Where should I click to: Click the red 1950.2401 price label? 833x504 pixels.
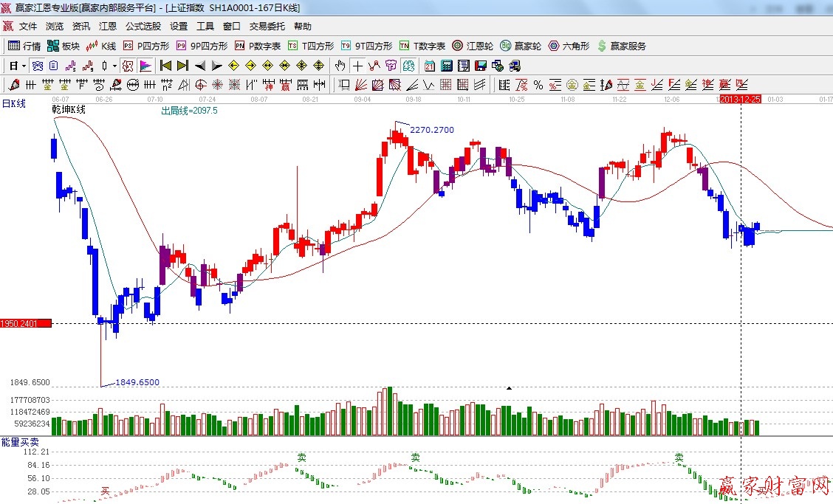pos(26,323)
